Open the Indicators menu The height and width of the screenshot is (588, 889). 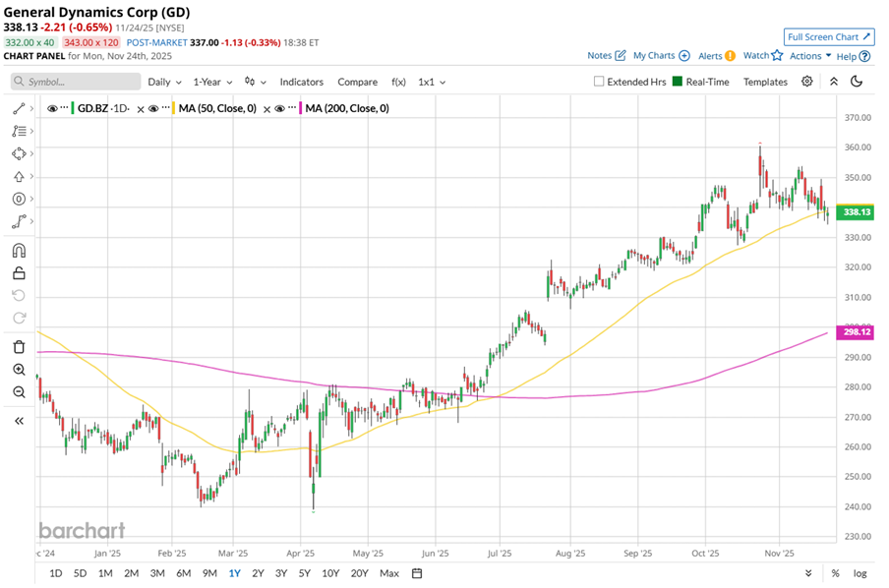click(x=301, y=82)
